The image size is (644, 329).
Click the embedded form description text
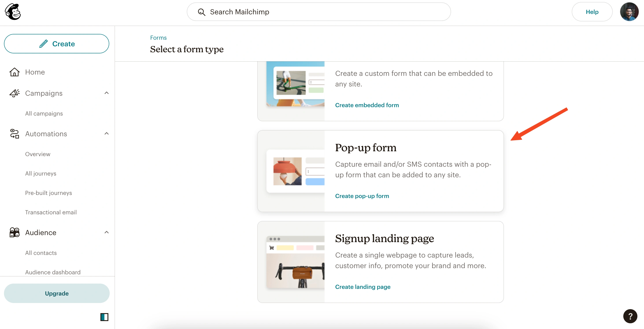tap(414, 79)
